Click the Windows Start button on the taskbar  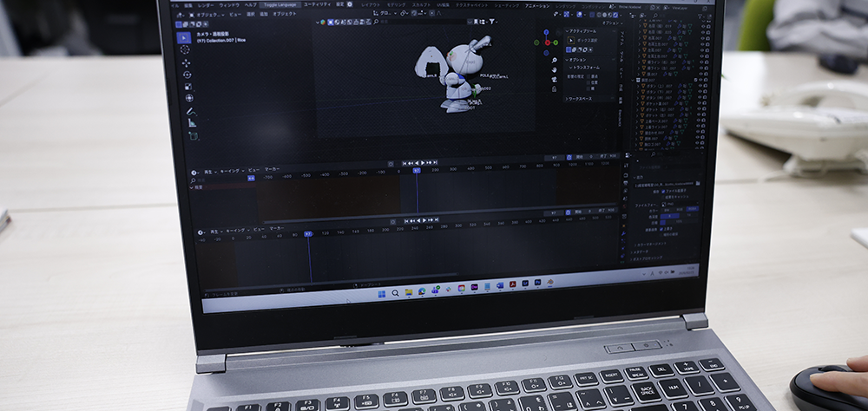click(x=380, y=293)
